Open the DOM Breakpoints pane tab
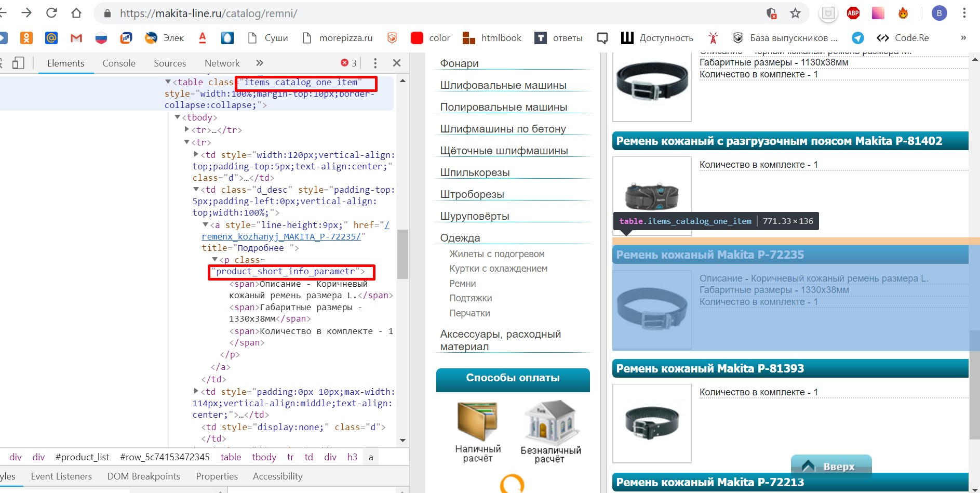The image size is (980, 493). (x=144, y=476)
